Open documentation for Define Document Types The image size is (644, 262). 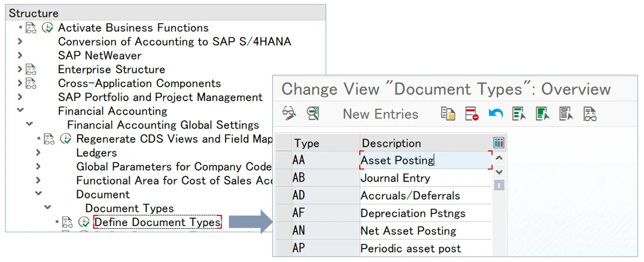(x=67, y=222)
